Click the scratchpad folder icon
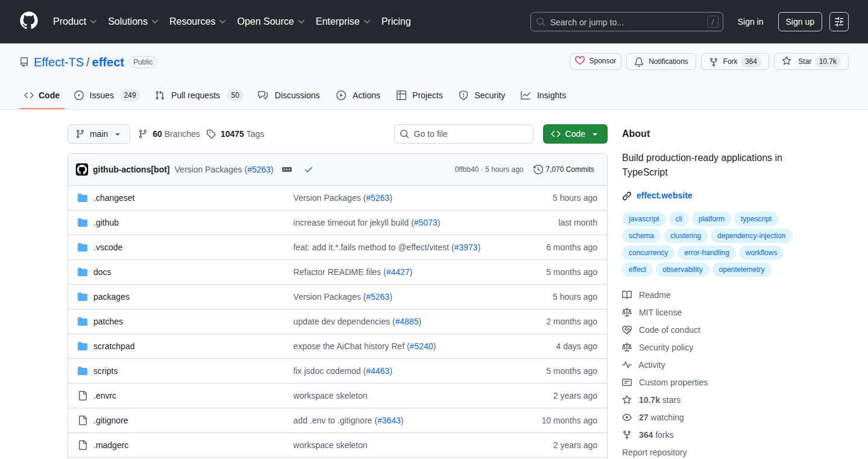 pos(83,346)
